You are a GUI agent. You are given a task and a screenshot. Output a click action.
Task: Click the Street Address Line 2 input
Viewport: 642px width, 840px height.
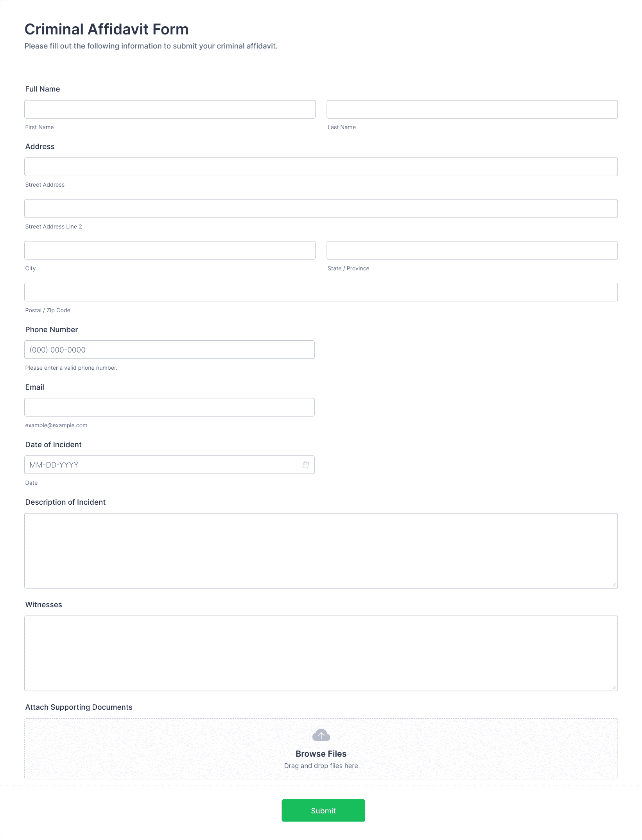(x=321, y=209)
